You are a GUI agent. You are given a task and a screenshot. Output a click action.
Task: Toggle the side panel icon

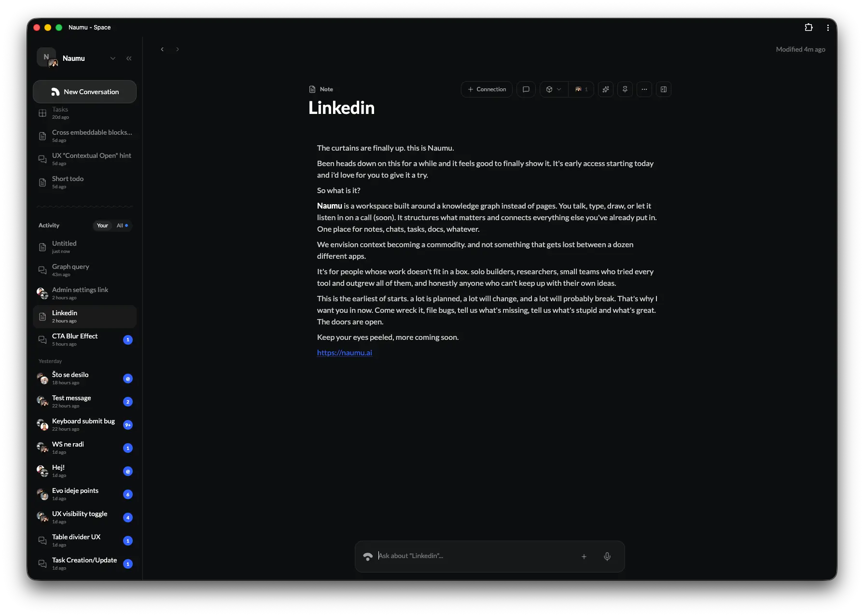click(664, 89)
